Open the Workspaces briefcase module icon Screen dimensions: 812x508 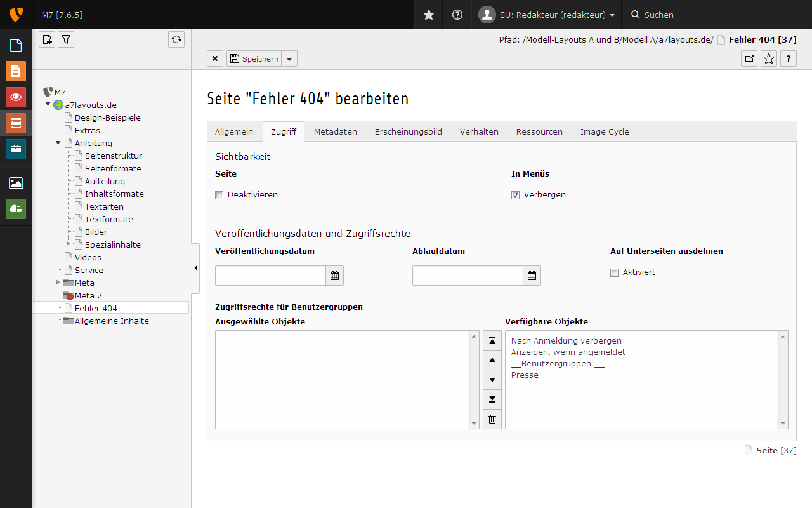16,149
